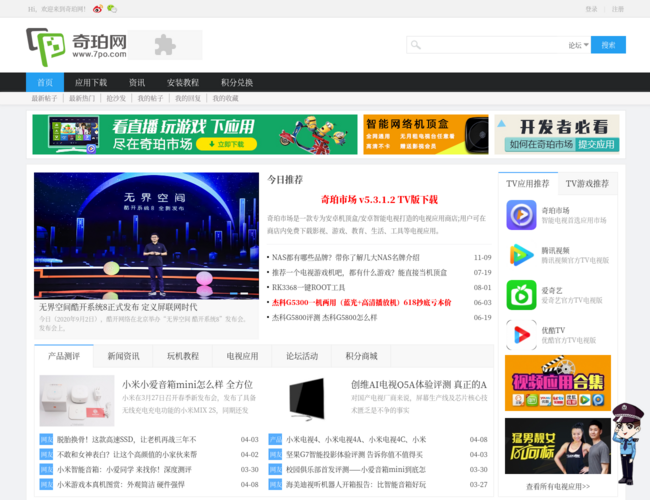
Task: Open the red 杰科G5300 article link
Action: 361,302
